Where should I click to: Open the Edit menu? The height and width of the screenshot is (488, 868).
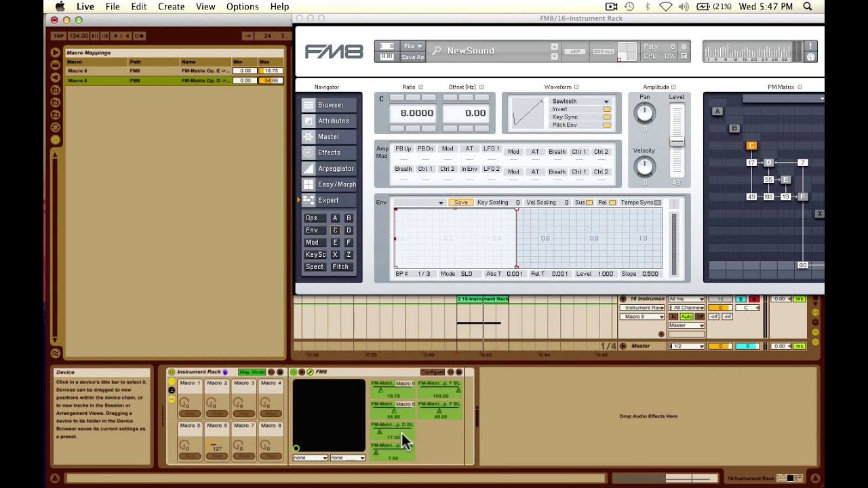139,6
